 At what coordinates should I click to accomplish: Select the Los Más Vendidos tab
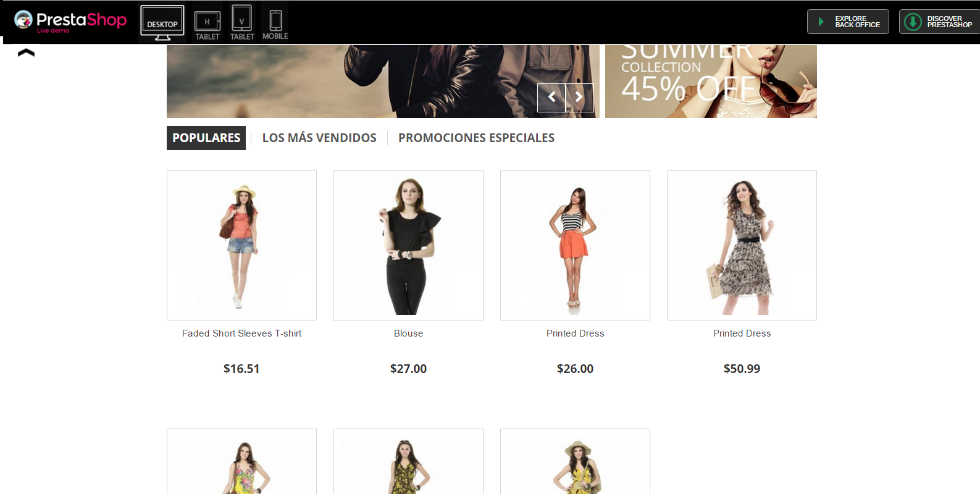319,138
